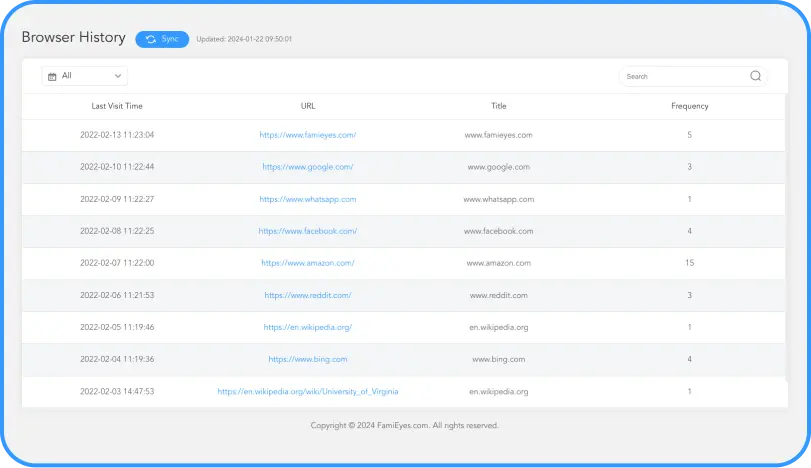The height and width of the screenshot is (468, 811).
Task: Click the table's vertical scrollbar
Action: pyautogui.click(x=787, y=238)
